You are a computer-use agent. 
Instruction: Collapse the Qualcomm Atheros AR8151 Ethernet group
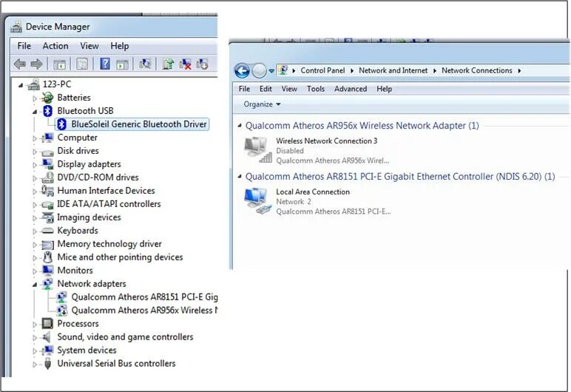[240, 176]
